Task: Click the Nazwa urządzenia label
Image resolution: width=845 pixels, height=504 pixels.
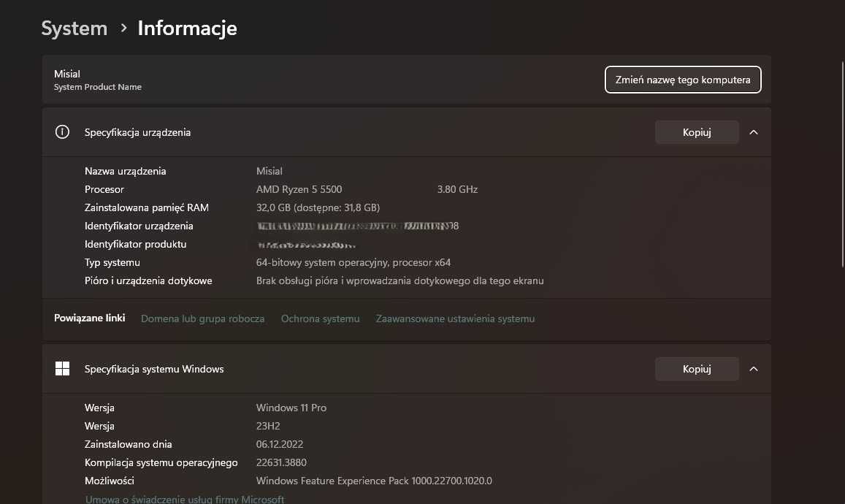Action: tap(125, 171)
